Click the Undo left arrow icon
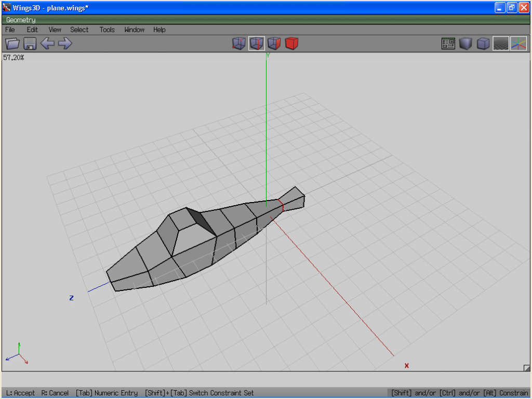The image size is (532, 399). tap(47, 44)
